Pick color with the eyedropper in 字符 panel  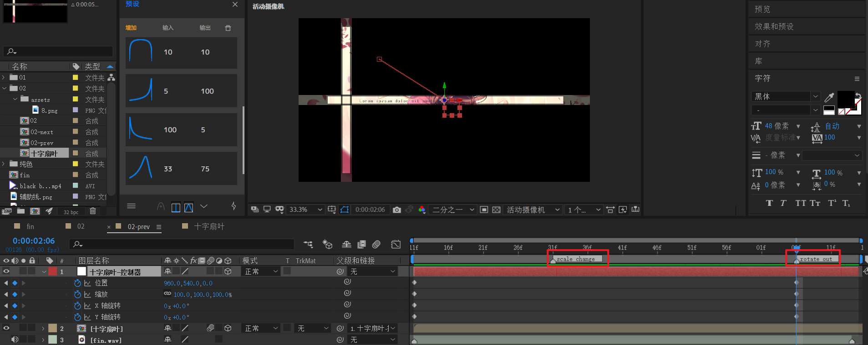click(x=829, y=97)
